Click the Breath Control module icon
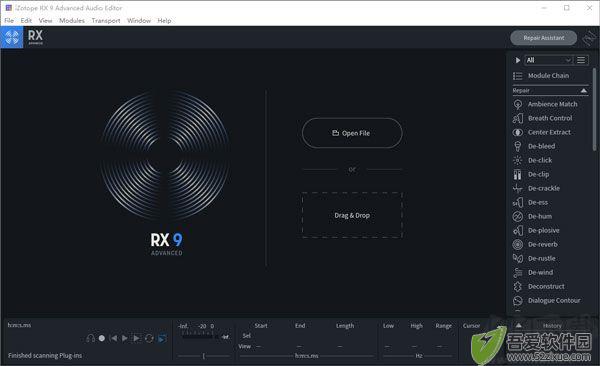The height and width of the screenshot is (366, 600). point(517,118)
